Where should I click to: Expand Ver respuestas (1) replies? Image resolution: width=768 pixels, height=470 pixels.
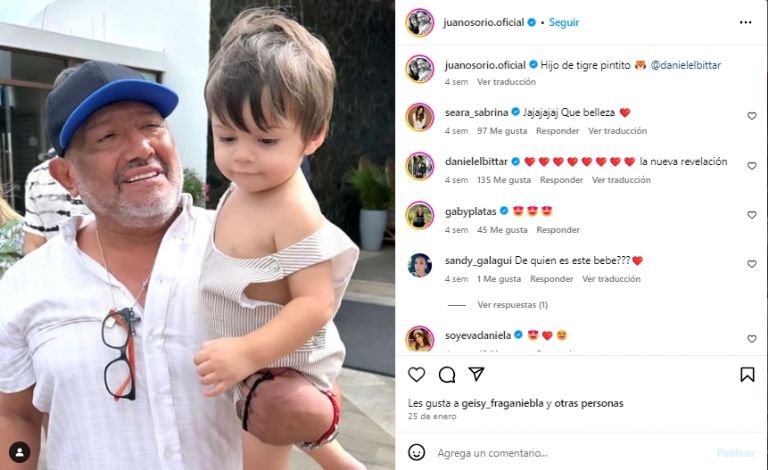(x=512, y=305)
